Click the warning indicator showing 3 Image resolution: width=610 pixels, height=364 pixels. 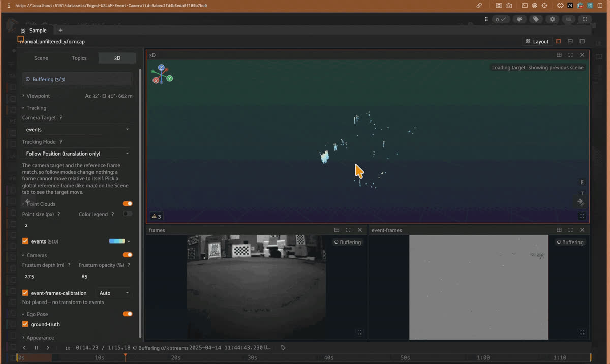tap(157, 216)
